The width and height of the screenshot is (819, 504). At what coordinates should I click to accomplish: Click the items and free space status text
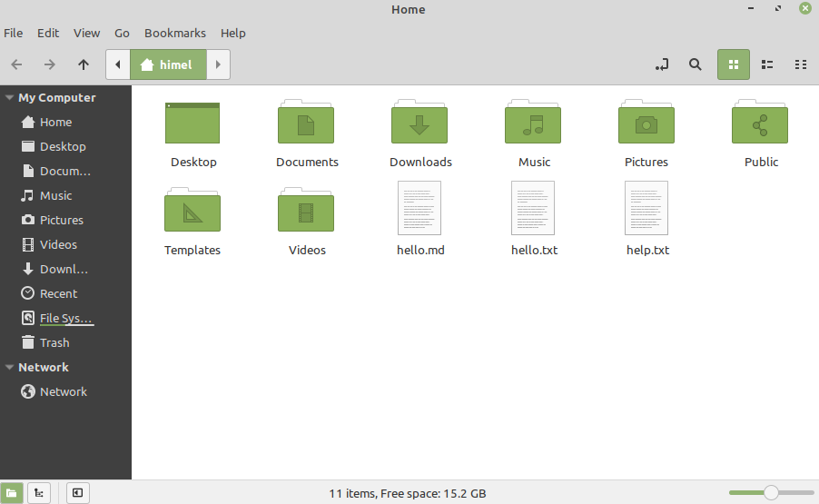(408, 493)
